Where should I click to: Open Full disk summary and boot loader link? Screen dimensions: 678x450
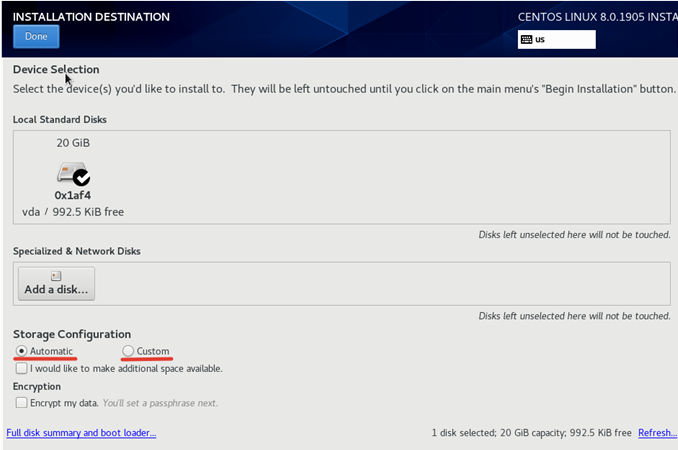tap(81, 433)
